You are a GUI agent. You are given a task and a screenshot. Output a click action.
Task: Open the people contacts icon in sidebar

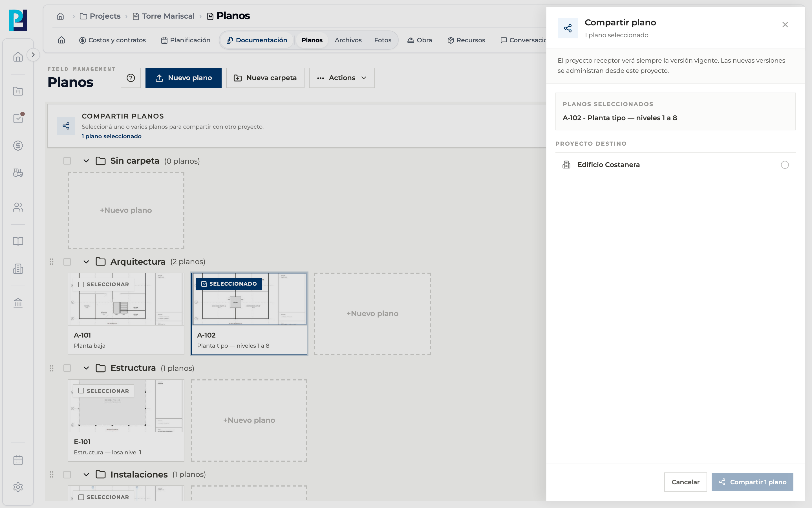point(18,207)
